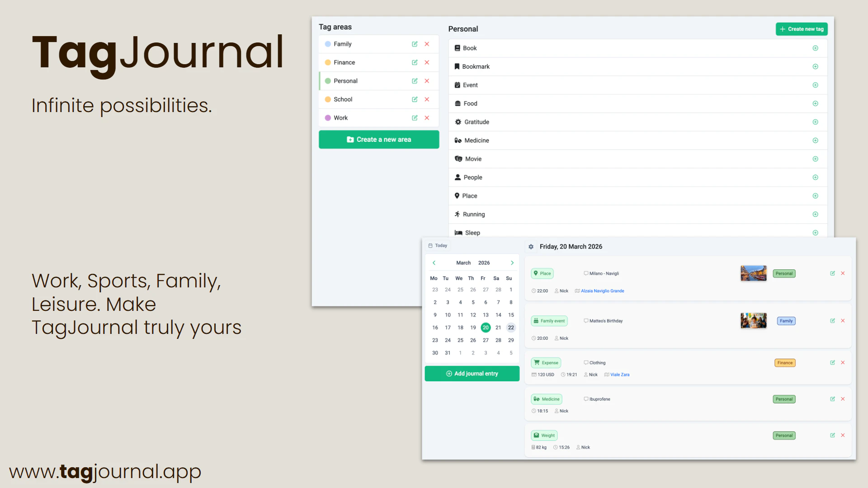Edit the Matteo's Birthday entry
The width and height of the screenshot is (868, 488).
coord(832,321)
